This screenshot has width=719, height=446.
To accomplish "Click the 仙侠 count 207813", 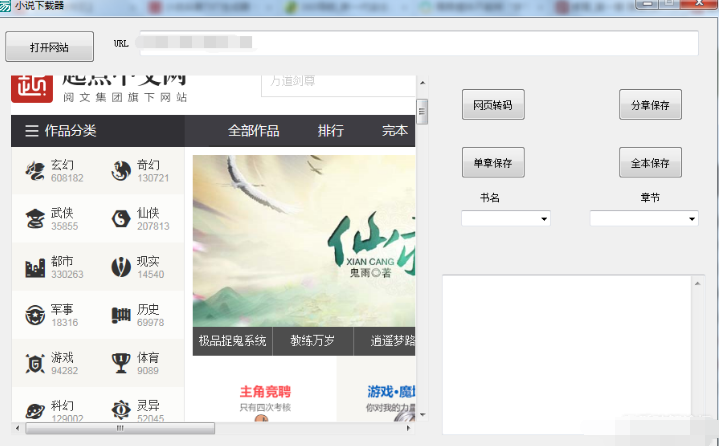I will point(153,226).
